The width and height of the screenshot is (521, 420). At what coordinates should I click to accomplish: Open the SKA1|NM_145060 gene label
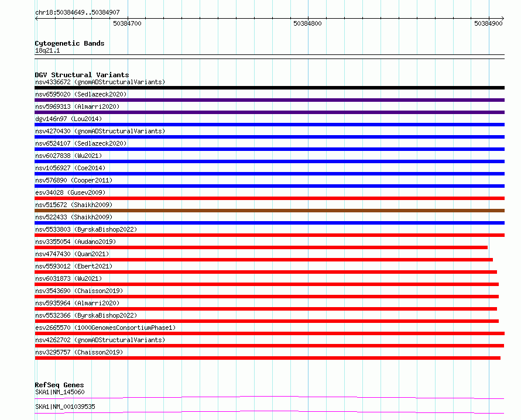pyautogui.click(x=60, y=392)
